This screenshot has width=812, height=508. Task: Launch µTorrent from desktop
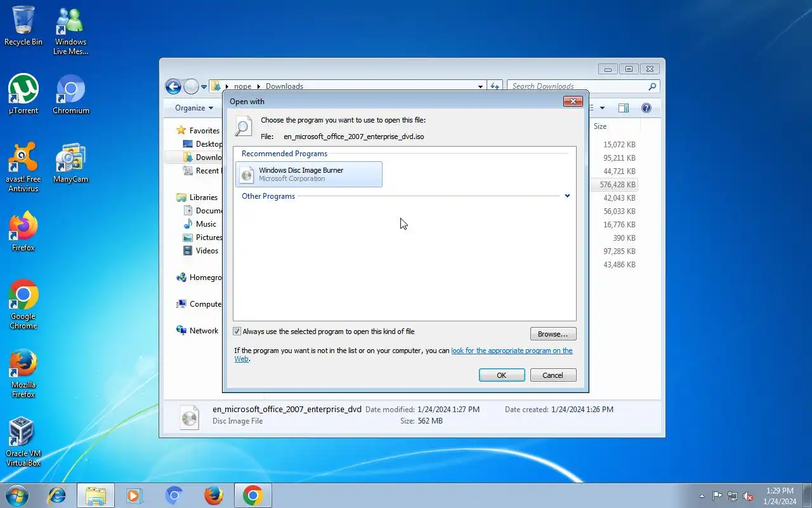(x=23, y=95)
